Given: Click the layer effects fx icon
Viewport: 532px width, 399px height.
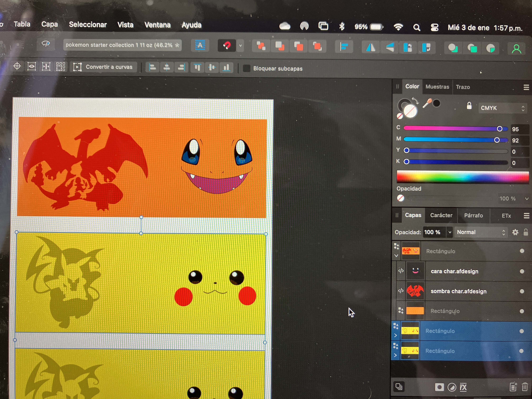Looking at the screenshot, I should (x=463, y=387).
